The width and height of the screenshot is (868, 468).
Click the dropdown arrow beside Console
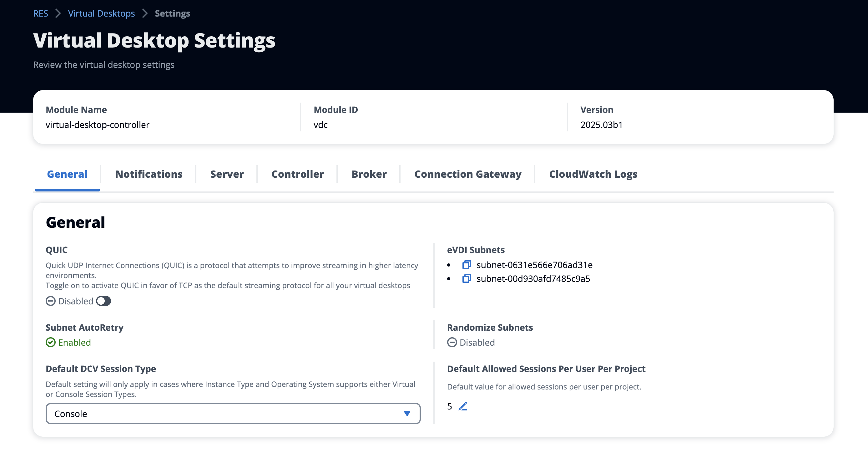point(407,414)
